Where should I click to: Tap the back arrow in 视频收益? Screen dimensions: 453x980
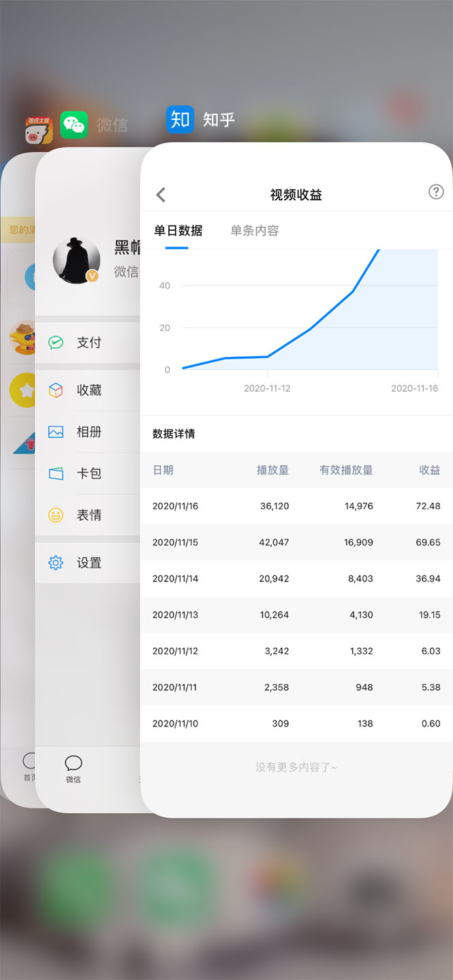161,195
